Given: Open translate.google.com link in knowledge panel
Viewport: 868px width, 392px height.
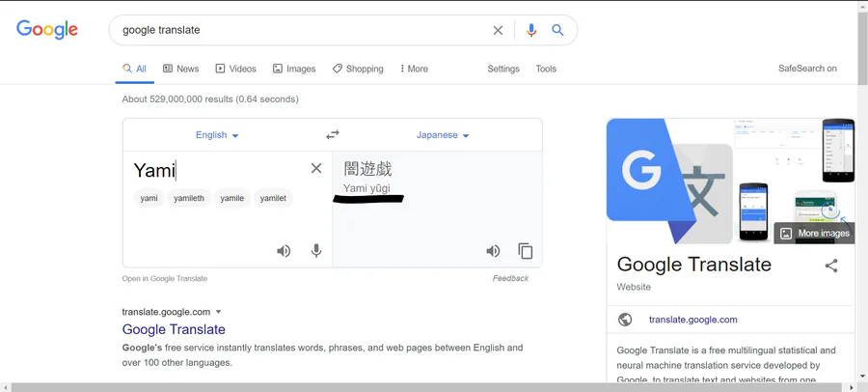Looking at the screenshot, I should point(693,320).
